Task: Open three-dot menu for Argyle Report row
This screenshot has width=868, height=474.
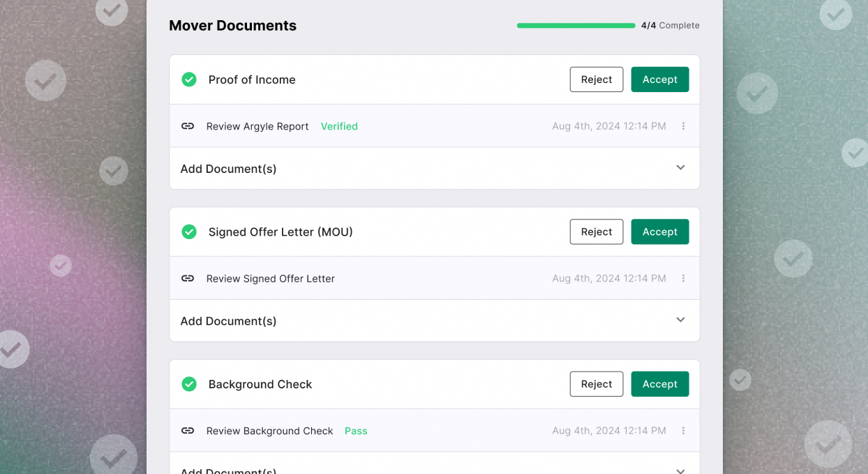Action: click(x=683, y=126)
